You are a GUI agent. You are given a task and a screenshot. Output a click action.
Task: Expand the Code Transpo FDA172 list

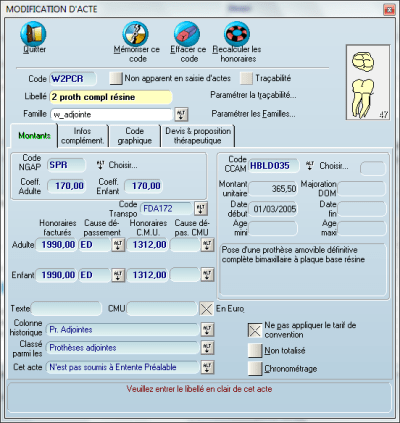point(201,209)
